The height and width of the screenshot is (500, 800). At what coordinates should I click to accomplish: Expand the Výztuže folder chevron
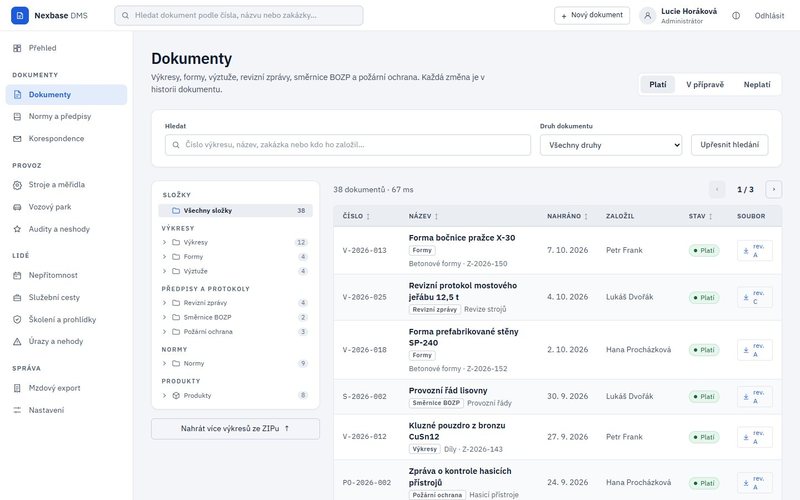164,271
